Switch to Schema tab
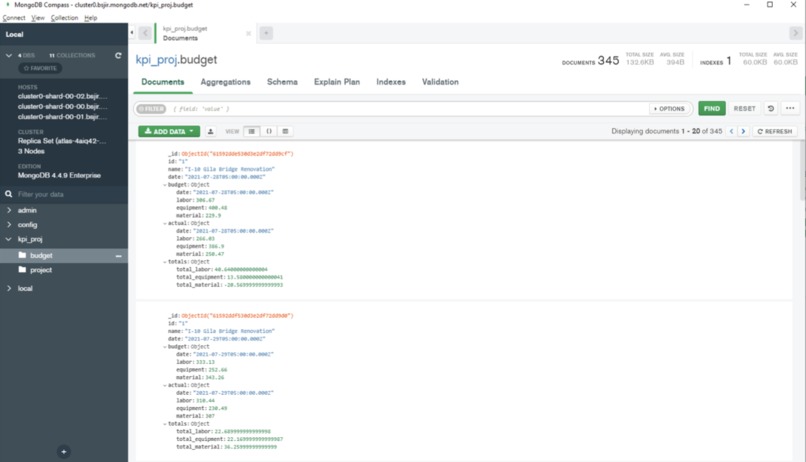Viewport: 806px width, 462px height. click(x=282, y=82)
